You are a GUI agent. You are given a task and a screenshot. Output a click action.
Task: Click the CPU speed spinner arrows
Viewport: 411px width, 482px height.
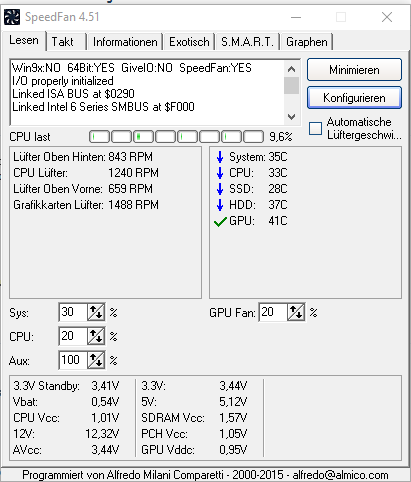(x=96, y=336)
